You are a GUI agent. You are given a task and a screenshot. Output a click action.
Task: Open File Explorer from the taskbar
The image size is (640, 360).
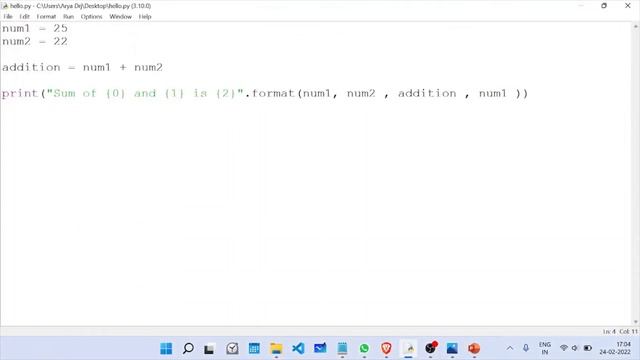[x=276, y=348]
